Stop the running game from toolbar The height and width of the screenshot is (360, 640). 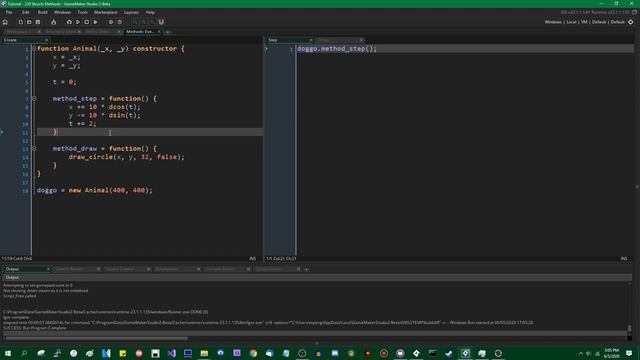pyautogui.click(x=86, y=22)
